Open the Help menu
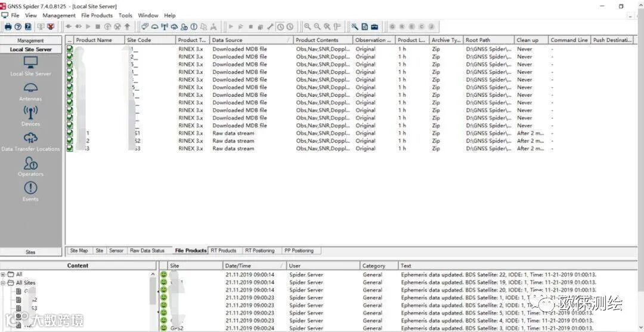Image resolution: width=644 pixels, height=332 pixels. (x=169, y=15)
